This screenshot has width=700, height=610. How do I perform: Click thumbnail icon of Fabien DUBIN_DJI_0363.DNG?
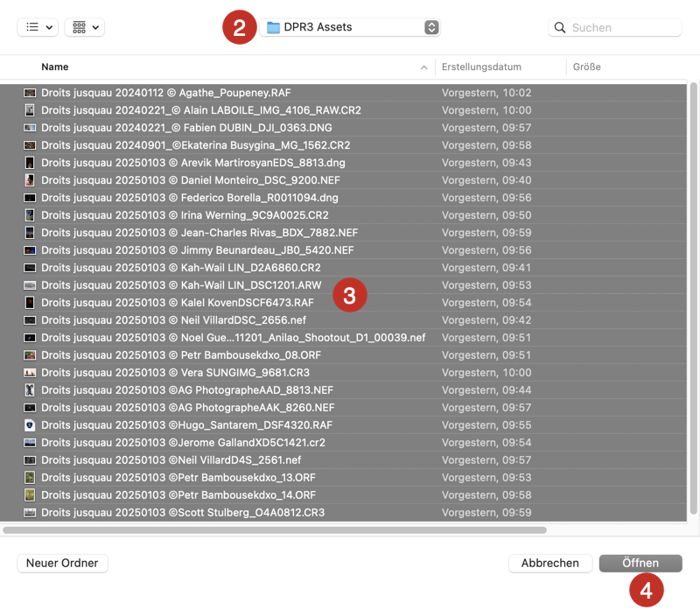[x=30, y=128]
